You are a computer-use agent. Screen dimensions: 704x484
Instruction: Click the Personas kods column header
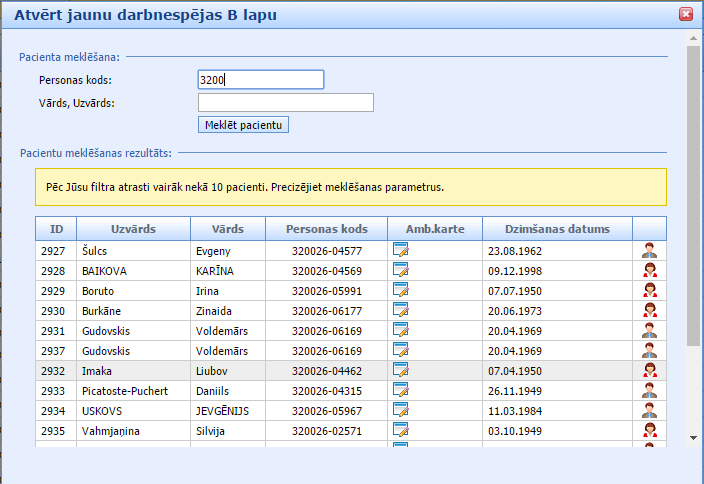326,229
